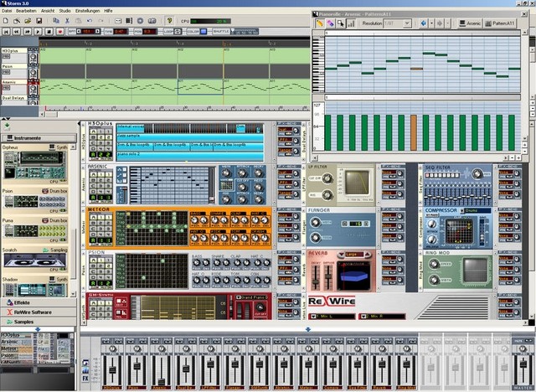Open the Compressor Drums preset dropdown
This screenshot has width=536, height=392.
(x=462, y=210)
